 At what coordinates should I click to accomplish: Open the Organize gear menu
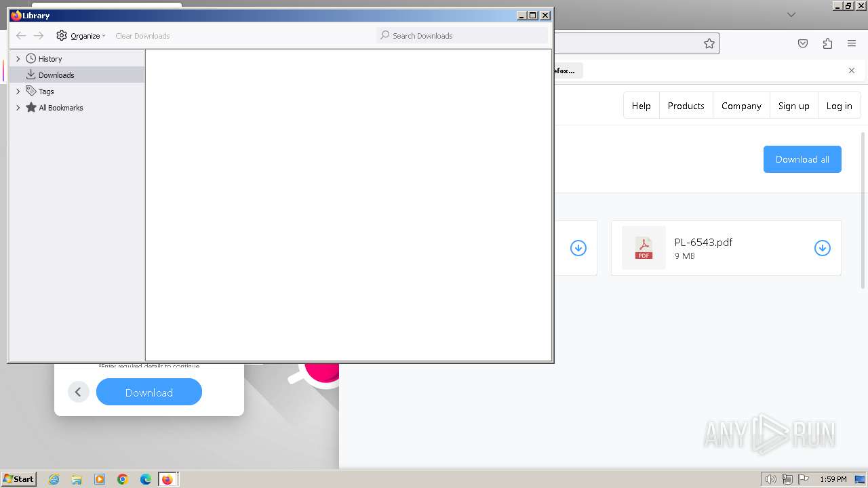tap(81, 36)
